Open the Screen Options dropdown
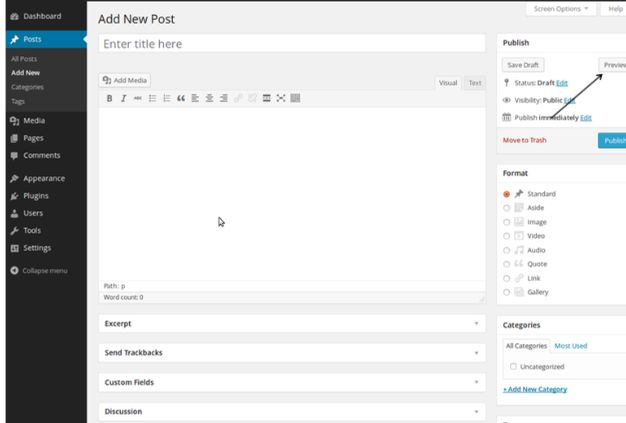Screen dimensions: 626x423 [x=561, y=9]
